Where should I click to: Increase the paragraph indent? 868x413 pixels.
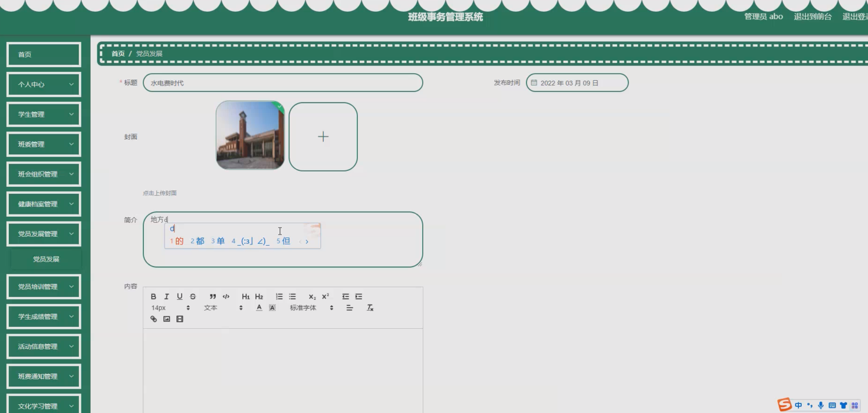pos(359,296)
